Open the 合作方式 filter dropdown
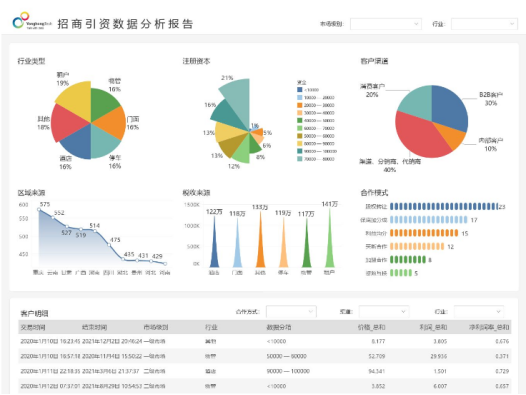The height and width of the screenshot is (395, 526). 291,311
